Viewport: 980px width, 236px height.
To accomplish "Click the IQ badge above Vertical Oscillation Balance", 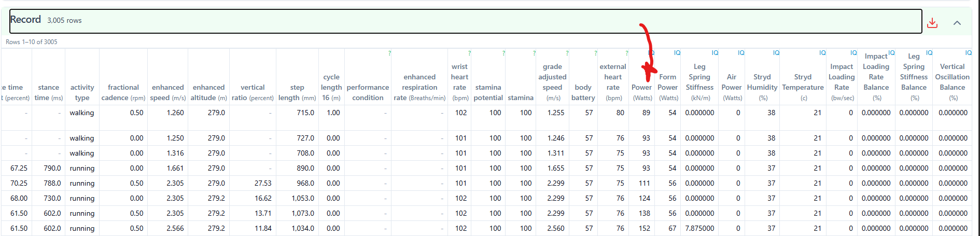I will 968,53.
